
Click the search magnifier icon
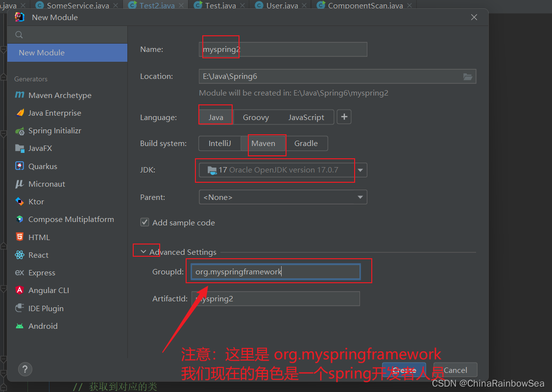(19, 34)
